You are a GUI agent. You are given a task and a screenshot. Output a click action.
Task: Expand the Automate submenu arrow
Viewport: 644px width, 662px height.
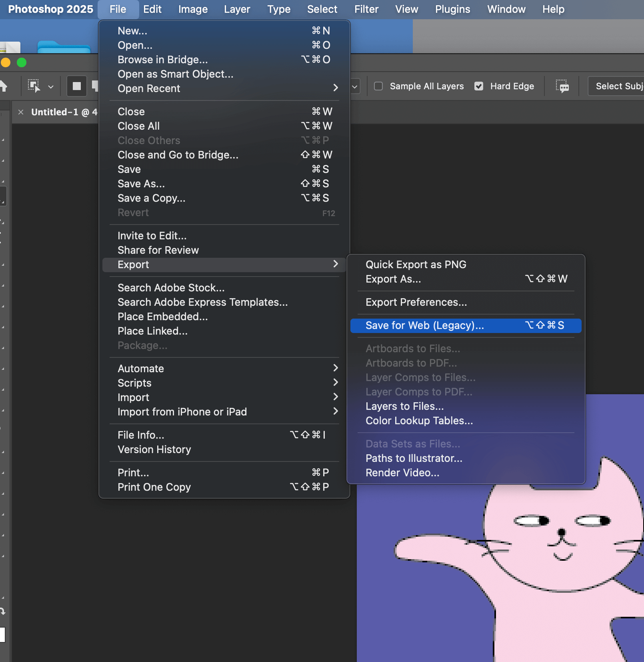[x=336, y=368]
